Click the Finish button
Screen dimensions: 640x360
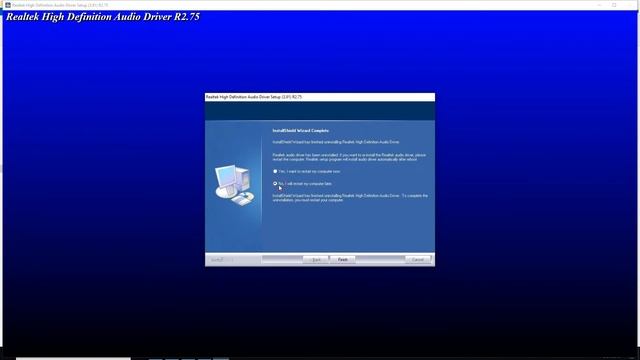tap(342, 260)
